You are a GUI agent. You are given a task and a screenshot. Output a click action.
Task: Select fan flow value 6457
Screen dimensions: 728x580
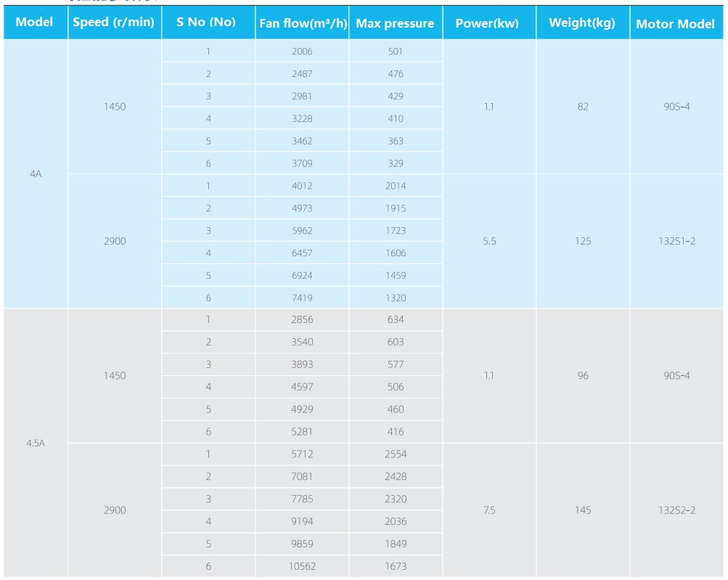coord(302,253)
